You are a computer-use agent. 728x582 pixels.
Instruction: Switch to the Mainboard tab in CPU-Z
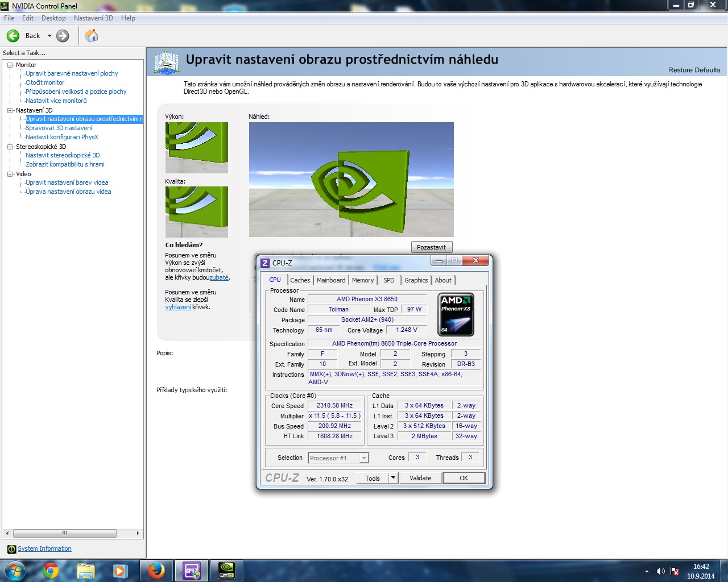tap(331, 280)
